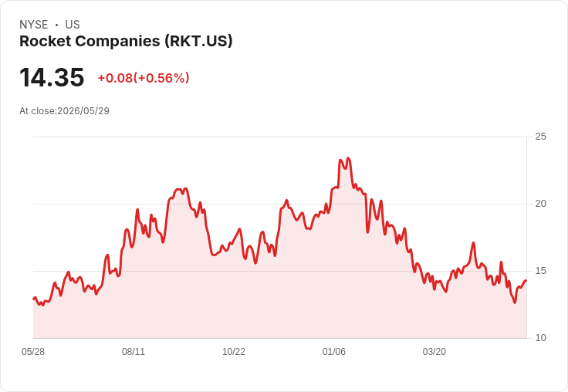Click the 15 value on price axis
Viewport: 568px width, 392px height.
[540, 271]
